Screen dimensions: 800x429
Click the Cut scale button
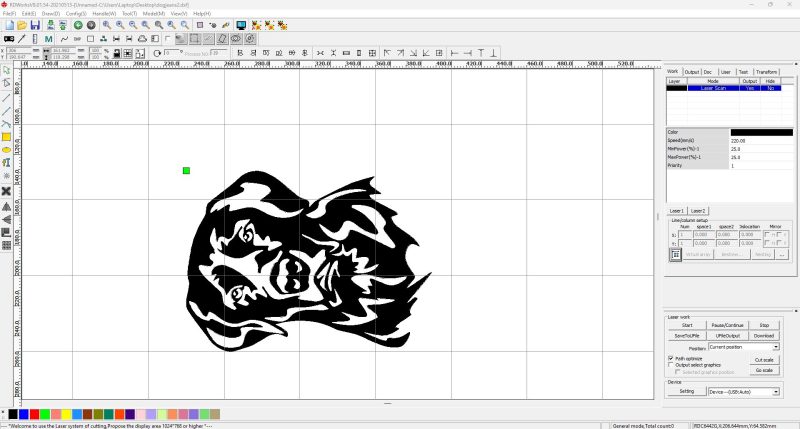pos(764,360)
